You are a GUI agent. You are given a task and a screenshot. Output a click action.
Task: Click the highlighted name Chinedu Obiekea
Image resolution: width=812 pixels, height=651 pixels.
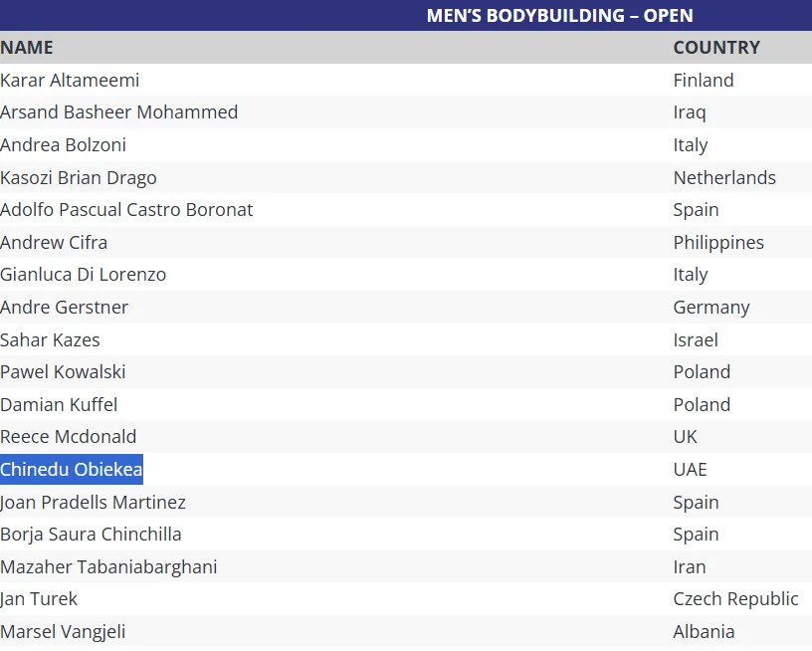point(72,469)
